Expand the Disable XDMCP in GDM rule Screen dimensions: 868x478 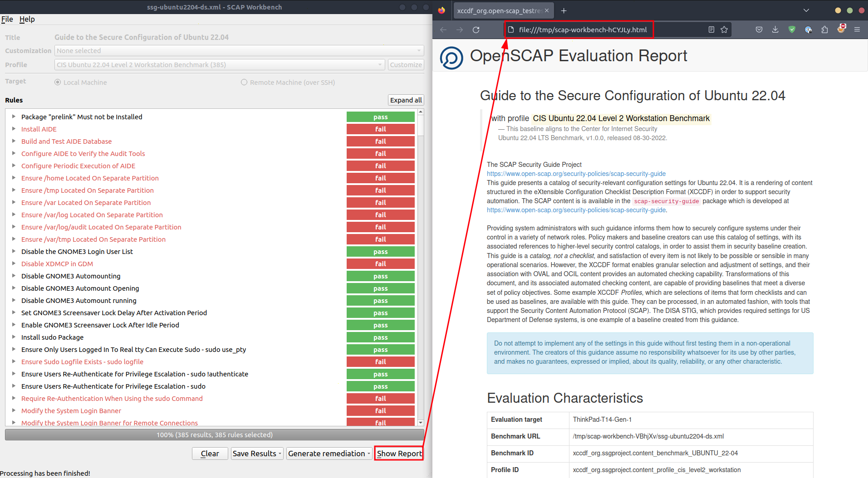14,264
